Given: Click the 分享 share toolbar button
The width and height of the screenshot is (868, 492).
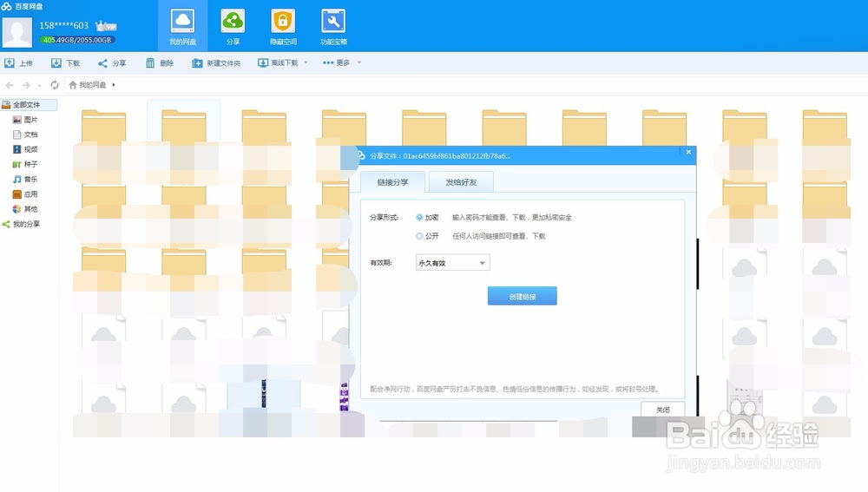Looking at the screenshot, I should [x=112, y=63].
